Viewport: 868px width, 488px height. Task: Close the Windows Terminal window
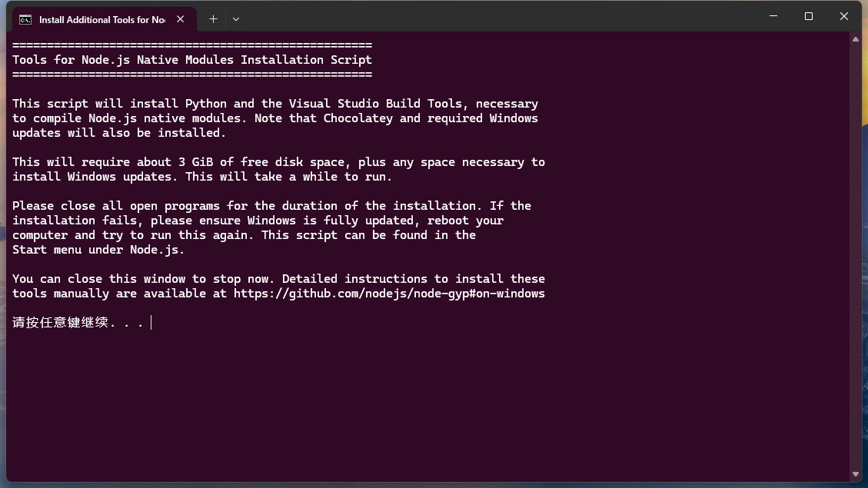tap(843, 16)
